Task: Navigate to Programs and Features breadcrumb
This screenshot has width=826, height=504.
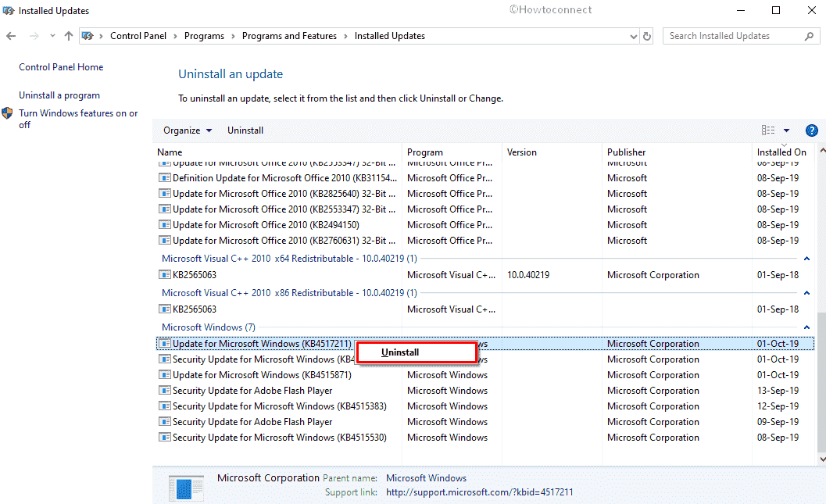Action: pyautogui.click(x=289, y=36)
